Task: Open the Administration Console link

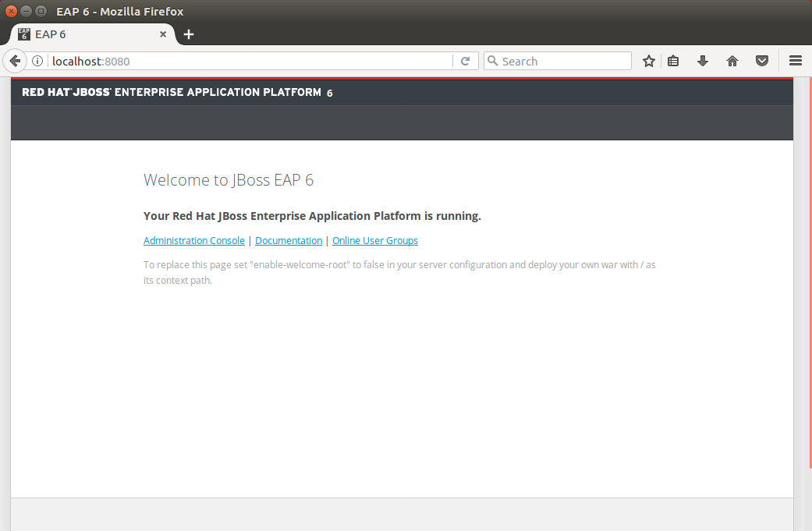Action: 193,241
